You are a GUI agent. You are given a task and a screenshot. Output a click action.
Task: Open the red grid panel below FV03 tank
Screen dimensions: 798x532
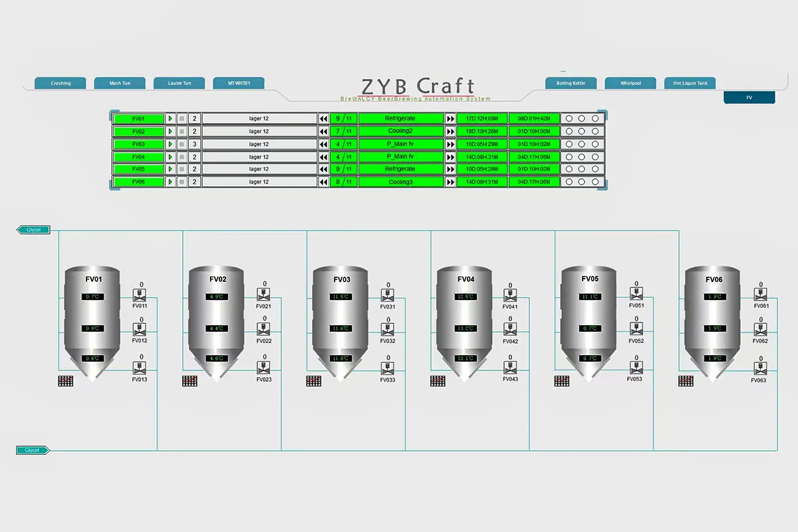click(x=313, y=381)
